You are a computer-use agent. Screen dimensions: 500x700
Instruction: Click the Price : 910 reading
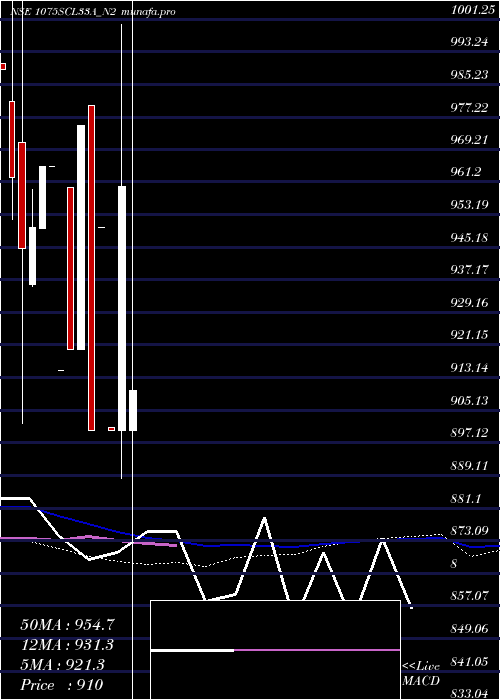62,685
